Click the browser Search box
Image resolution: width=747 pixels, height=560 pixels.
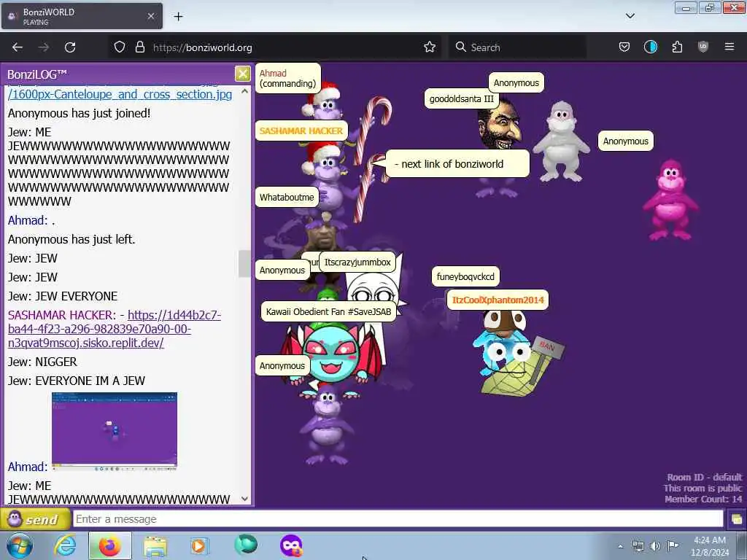pos(519,47)
